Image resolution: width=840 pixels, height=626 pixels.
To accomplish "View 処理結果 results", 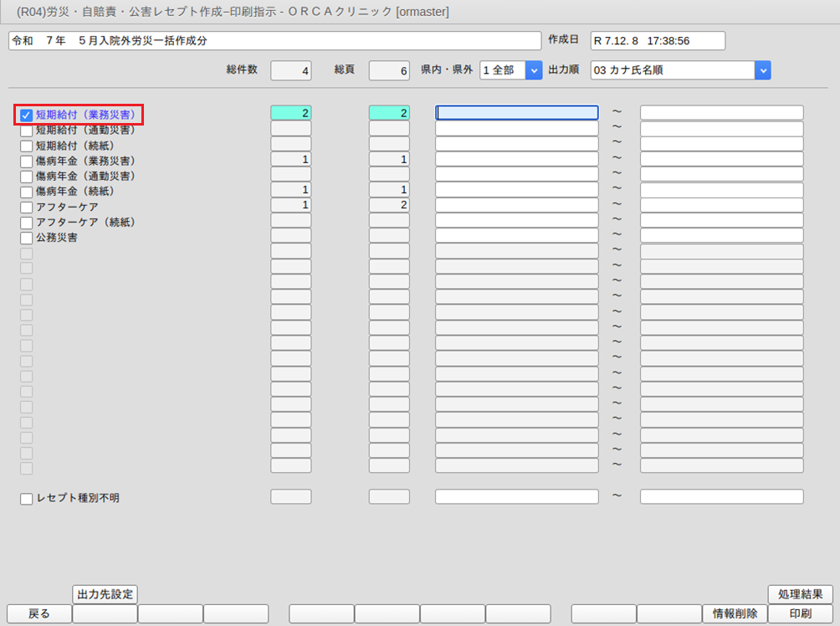I will (x=800, y=594).
